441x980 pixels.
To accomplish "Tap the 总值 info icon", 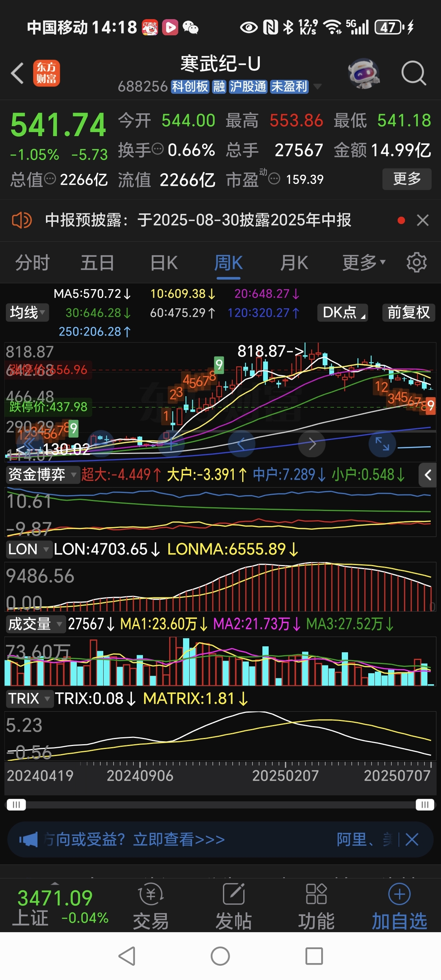I will click(x=50, y=178).
